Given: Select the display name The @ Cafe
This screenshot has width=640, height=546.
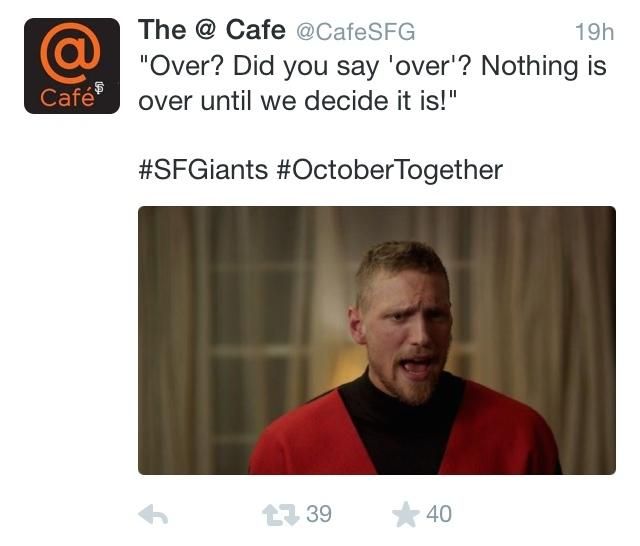Looking at the screenshot, I should [x=211, y=30].
